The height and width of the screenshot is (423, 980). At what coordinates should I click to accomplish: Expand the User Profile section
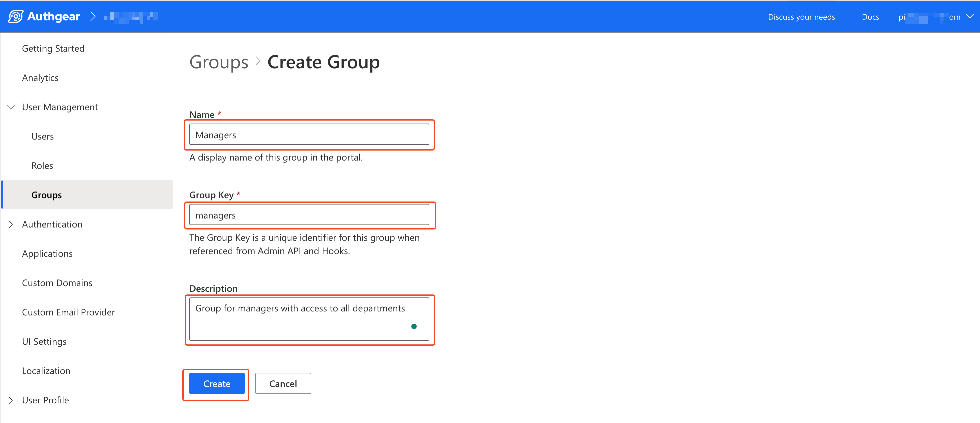pyautogui.click(x=11, y=400)
